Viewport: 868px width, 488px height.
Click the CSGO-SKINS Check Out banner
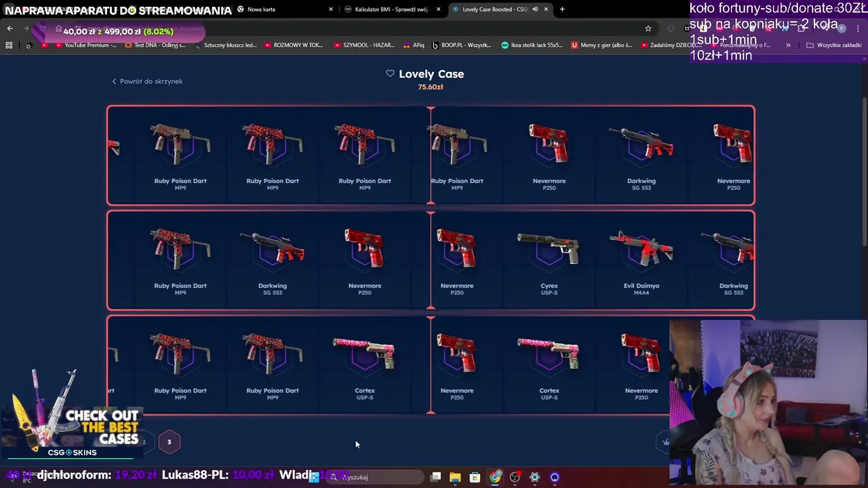point(73,413)
